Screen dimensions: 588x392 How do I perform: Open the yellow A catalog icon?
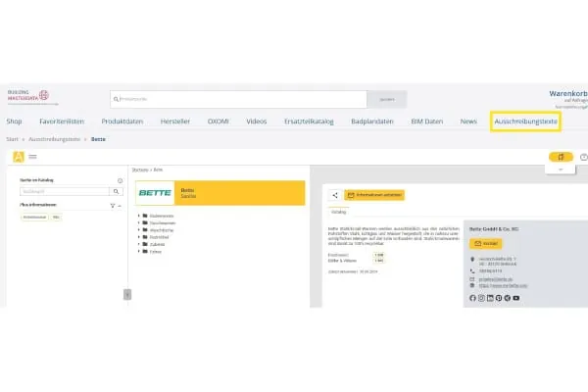pos(19,157)
